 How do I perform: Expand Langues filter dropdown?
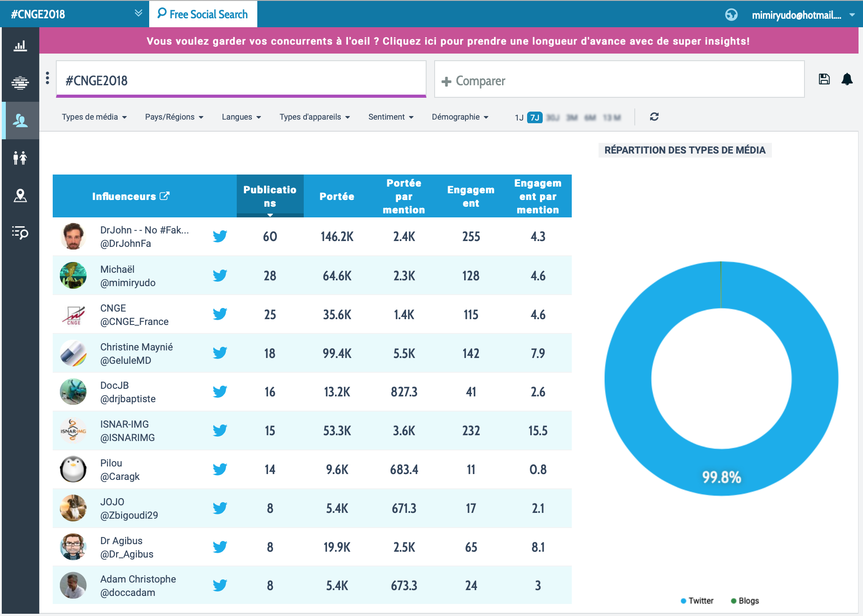click(241, 117)
